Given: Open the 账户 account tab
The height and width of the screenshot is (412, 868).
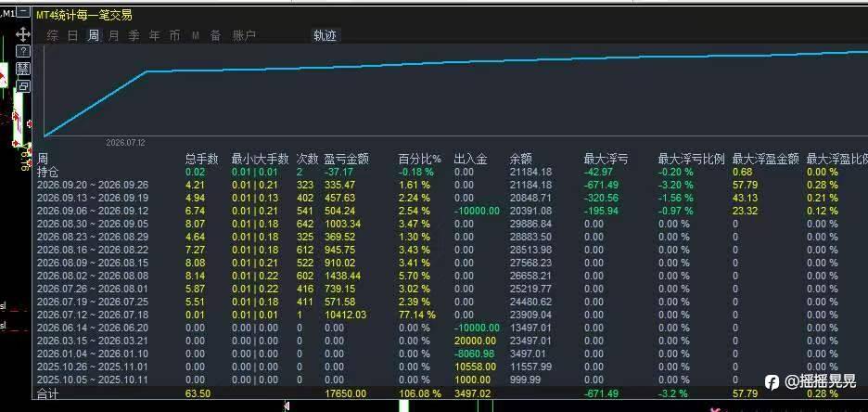Looking at the screenshot, I should pyautogui.click(x=244, y=36).
